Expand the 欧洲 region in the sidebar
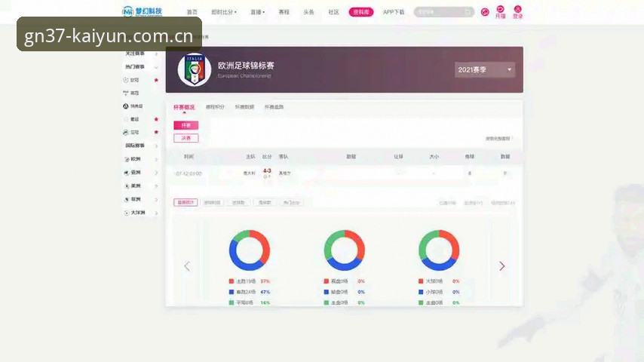This screenshot has height=362, width=644. coord(141,159)
